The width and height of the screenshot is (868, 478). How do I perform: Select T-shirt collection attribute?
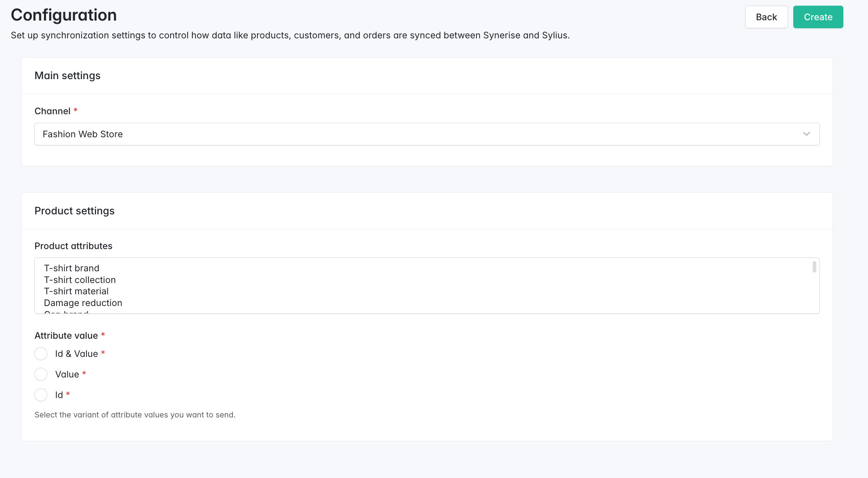point(80,279)
